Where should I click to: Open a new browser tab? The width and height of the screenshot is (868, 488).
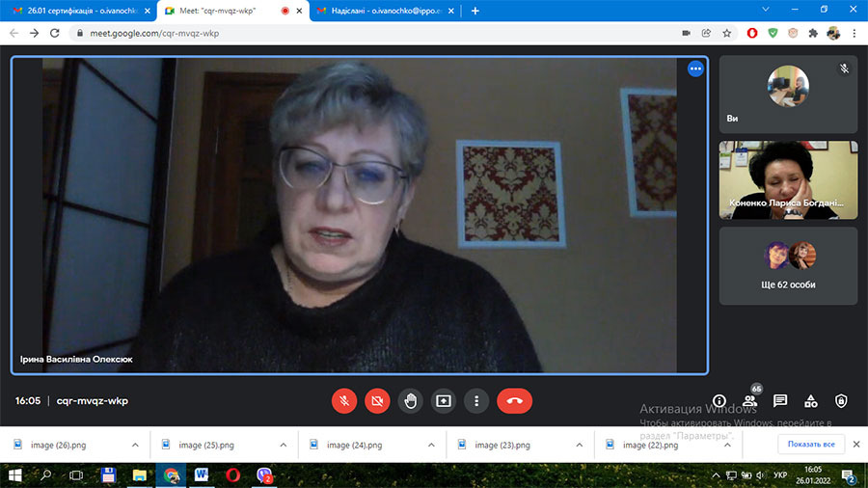[475, 11]
